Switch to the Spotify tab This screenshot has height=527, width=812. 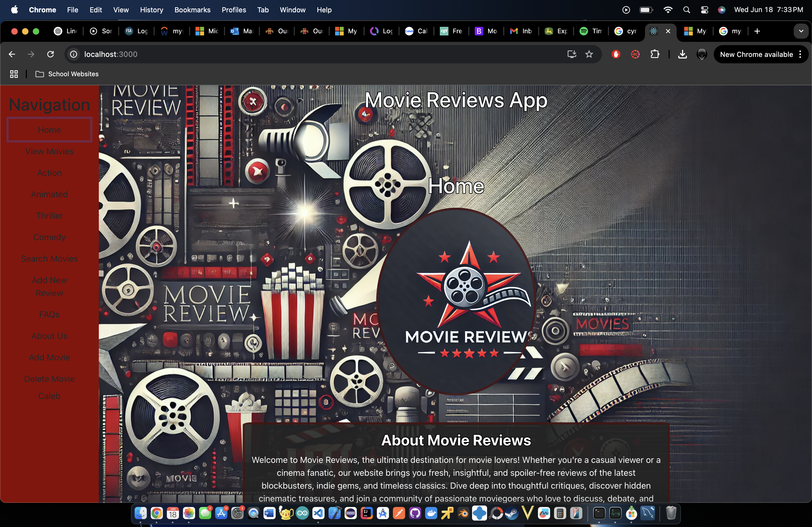tap(590, 31)
